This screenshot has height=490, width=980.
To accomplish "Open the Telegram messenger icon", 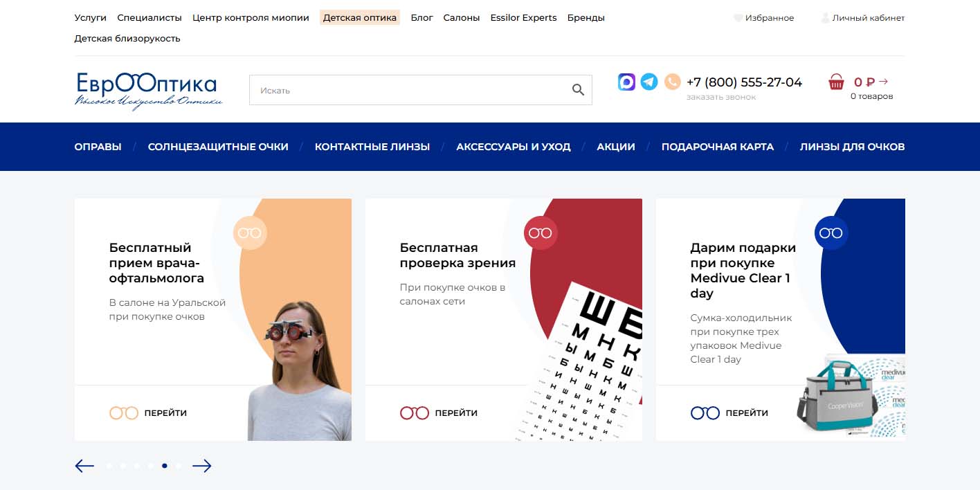I will pyautogui.click(x=649, y=82).
